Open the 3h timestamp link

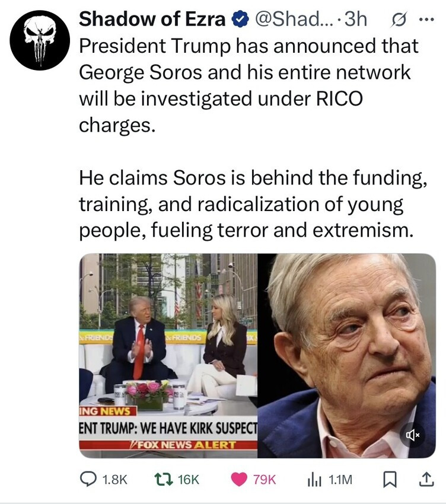point(355,20)
